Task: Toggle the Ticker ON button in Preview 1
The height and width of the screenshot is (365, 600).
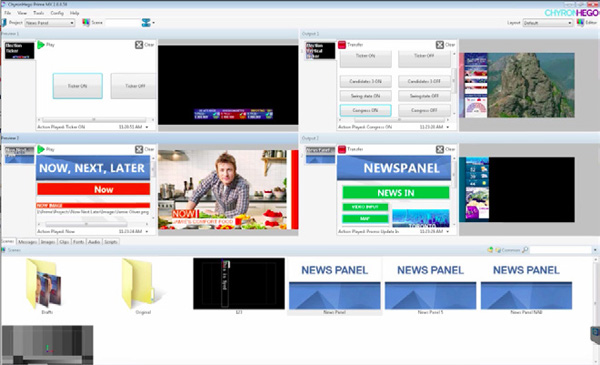Action: pos(78,86)
